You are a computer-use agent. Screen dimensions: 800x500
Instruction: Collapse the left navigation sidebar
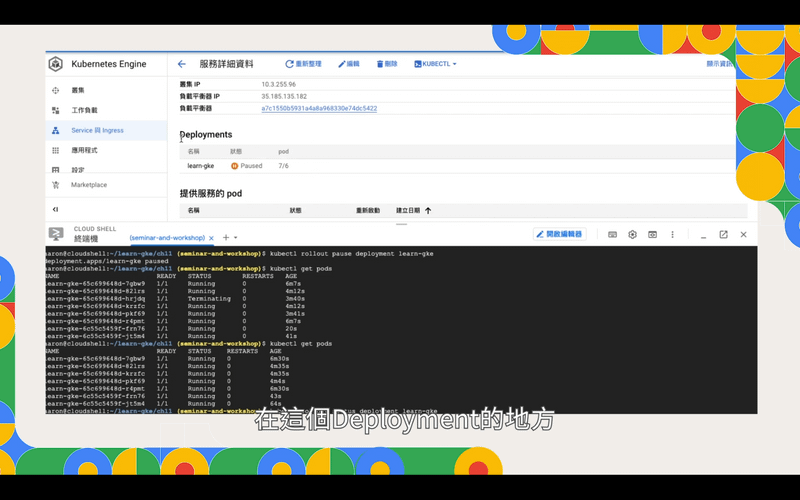click(55, 209)
